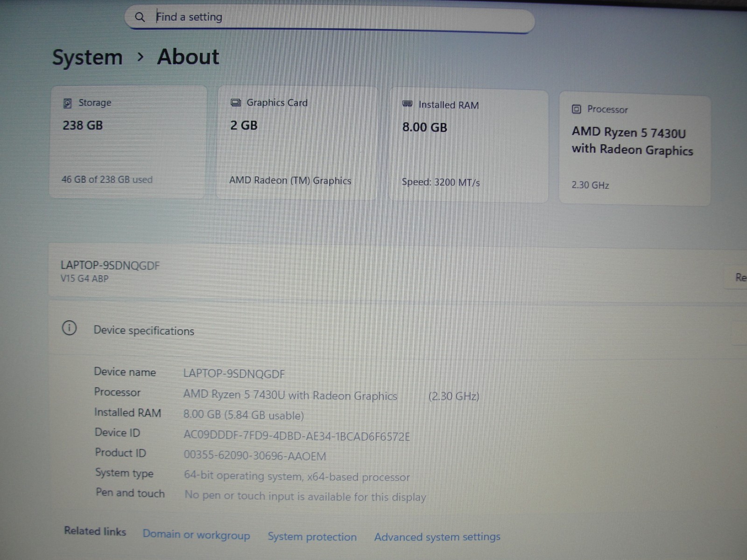Click the 'Device ID' label
Viewport: 747px width, 560px height.
coord(117,433)
